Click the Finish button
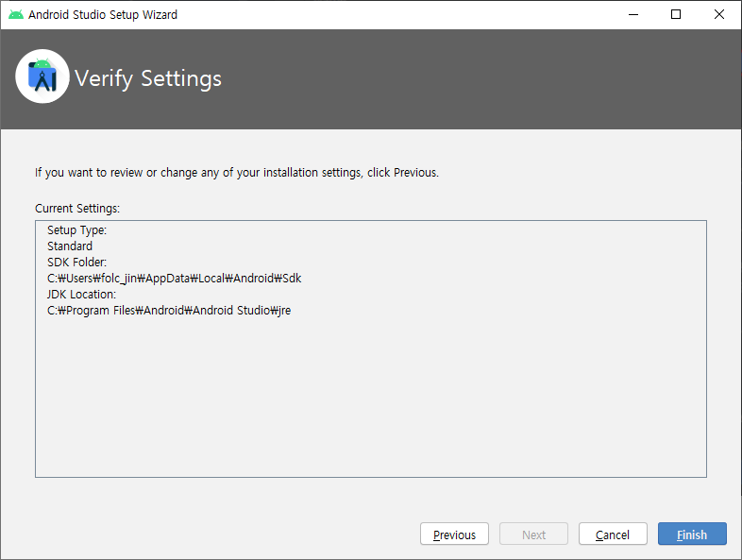742x560 pixels. (692, 534)
